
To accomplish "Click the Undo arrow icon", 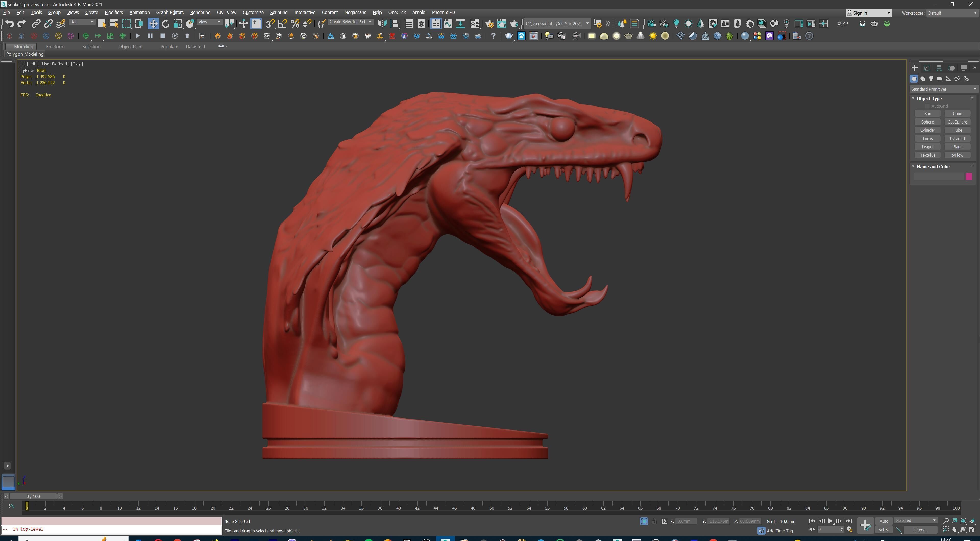I will [x=9, y=23].
